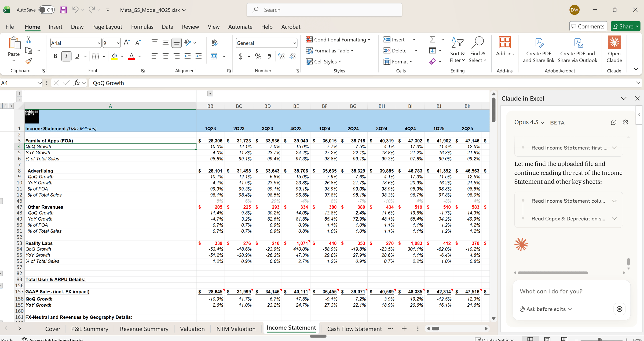The width and height of the screenshot is (644, 341).
Task: Open Cell Styles menu
Action: click(324, 62)
